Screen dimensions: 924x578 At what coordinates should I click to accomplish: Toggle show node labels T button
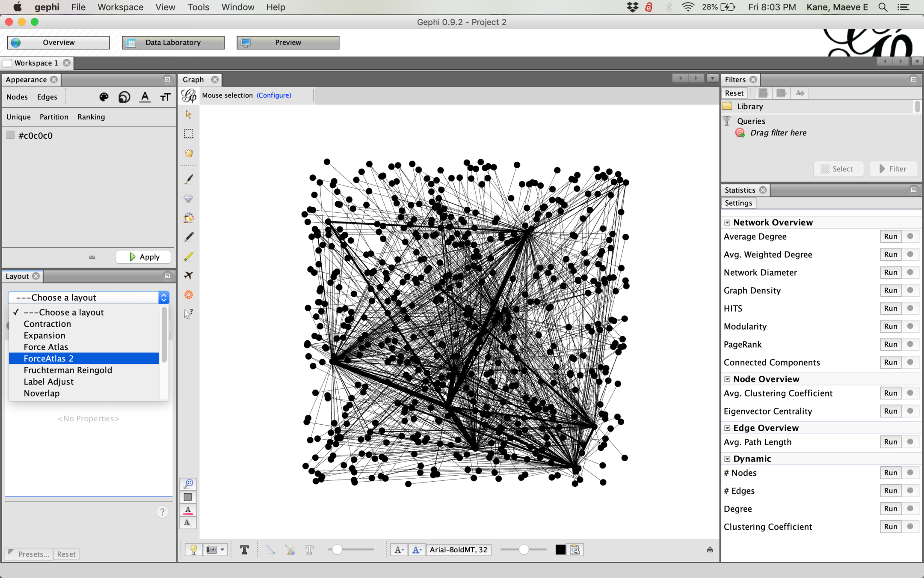(x=244, y=550)
